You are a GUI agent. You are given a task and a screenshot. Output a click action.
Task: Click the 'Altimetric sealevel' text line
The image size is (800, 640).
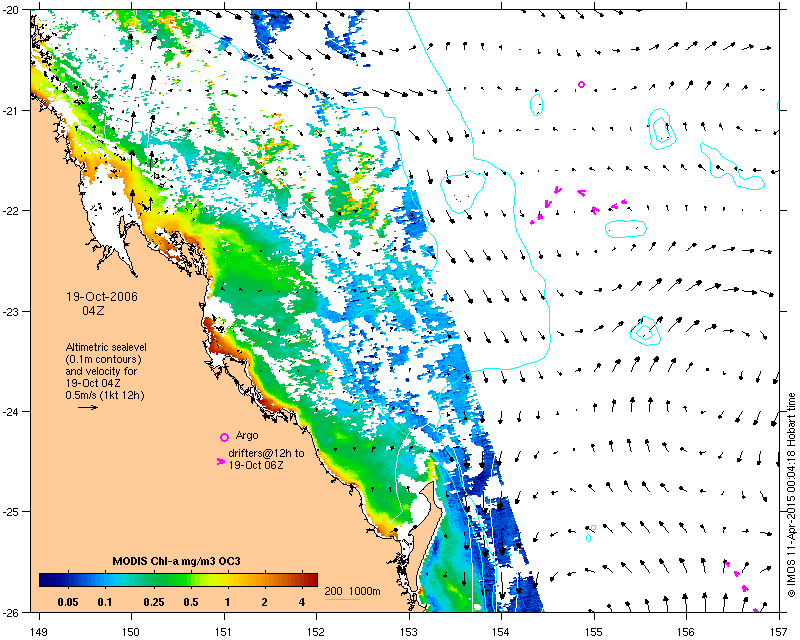click(106, 347)
